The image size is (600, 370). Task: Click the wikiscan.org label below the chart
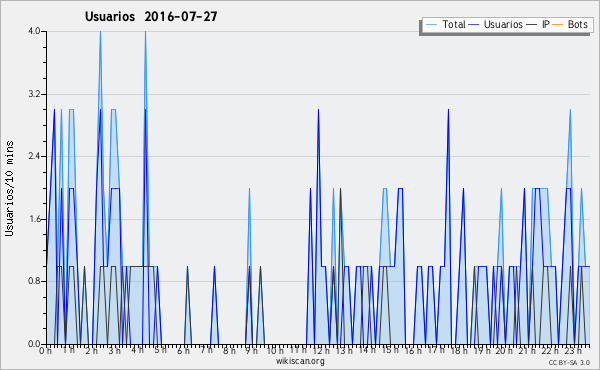[x=300, y=361]
